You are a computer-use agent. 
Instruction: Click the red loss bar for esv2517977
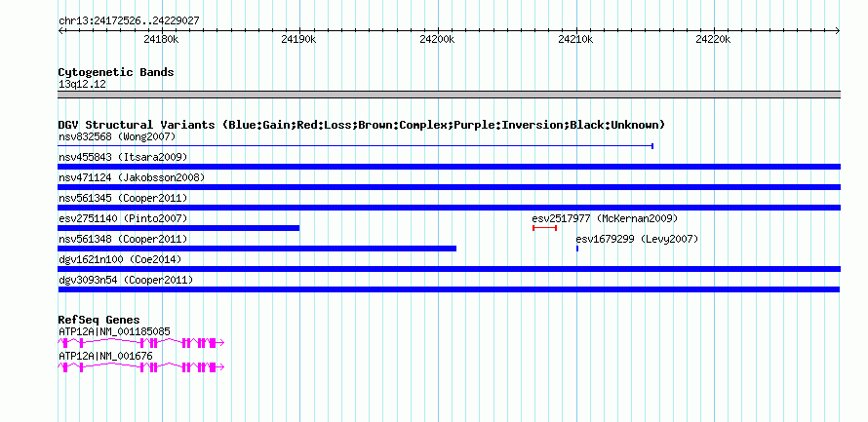point(545,228)
